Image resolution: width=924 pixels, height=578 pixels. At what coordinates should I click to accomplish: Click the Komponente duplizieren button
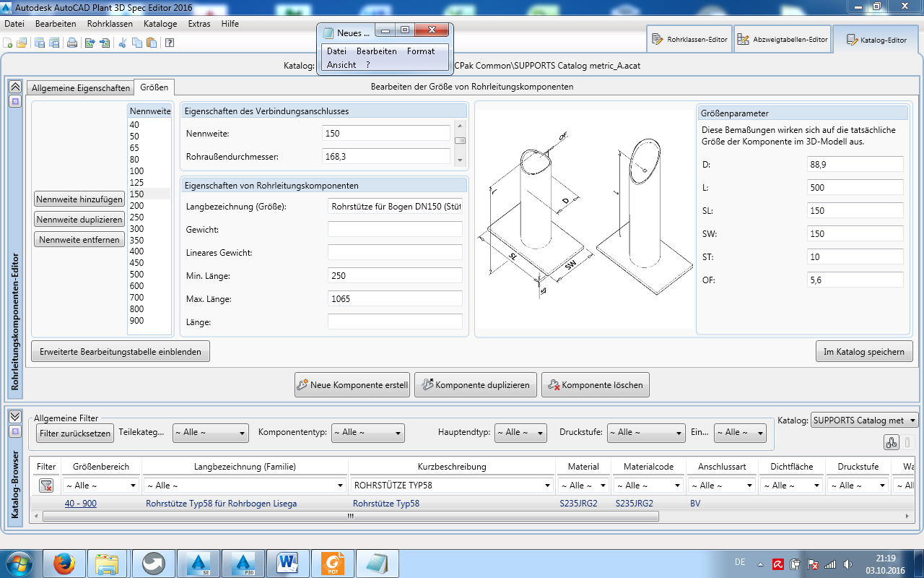click(x=476, y=385)
